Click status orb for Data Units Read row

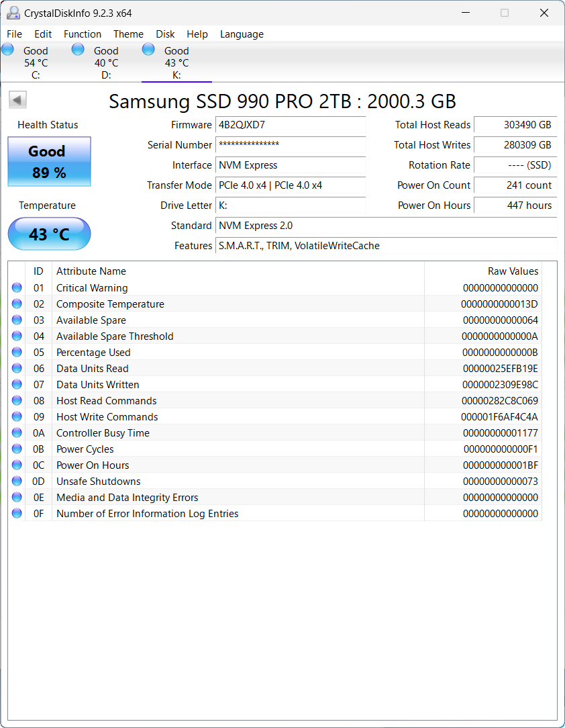[17, 368]
